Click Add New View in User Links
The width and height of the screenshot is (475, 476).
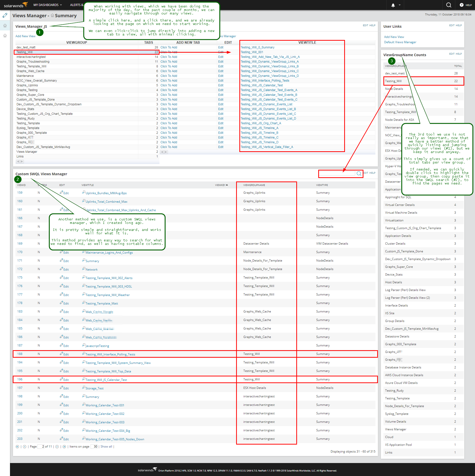(x=394, y=37)
